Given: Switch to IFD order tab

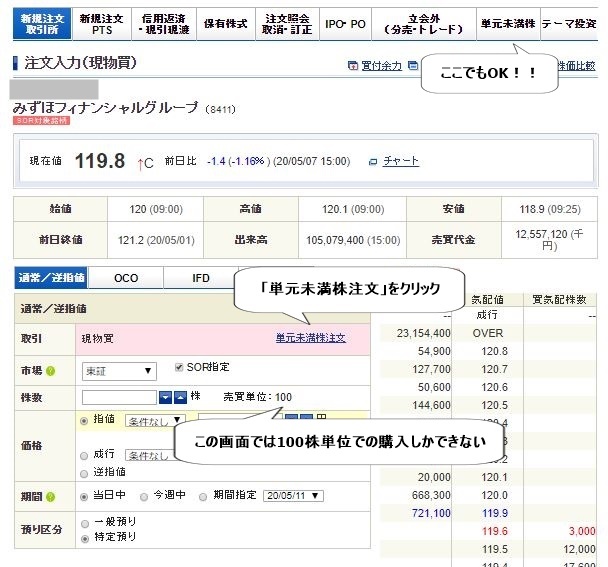Looking at the screenshot, I should pyautogui.click(x=200, y=278).
